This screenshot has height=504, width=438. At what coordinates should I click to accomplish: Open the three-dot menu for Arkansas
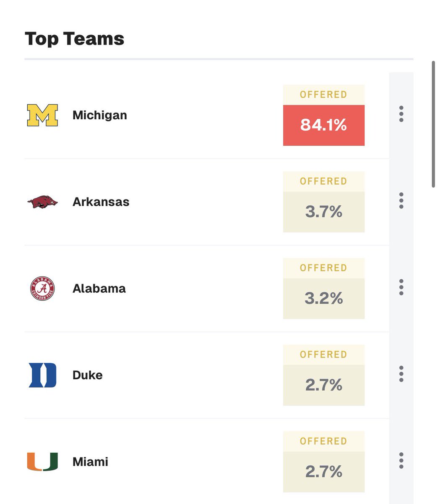click(401, 201)
